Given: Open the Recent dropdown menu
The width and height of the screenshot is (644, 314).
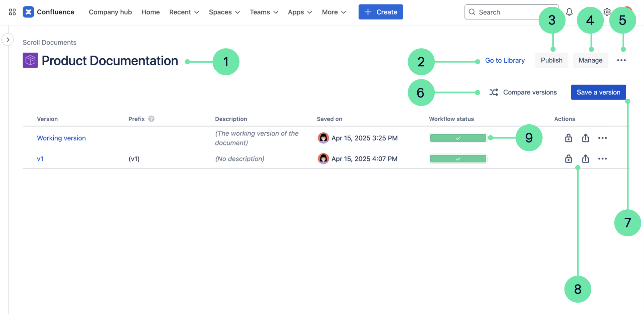Looking at the screenshot, I should 184,12.
